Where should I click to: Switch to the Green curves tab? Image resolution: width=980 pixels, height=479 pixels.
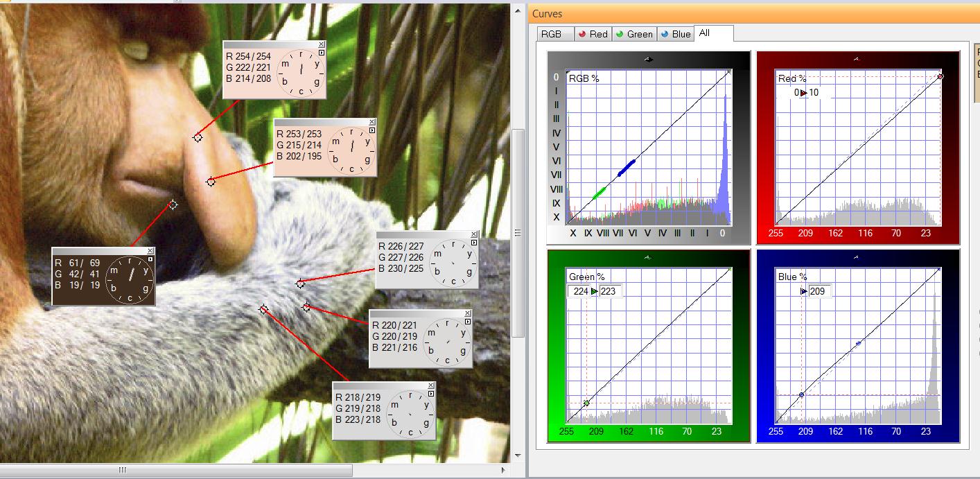[x=633, y=34]
